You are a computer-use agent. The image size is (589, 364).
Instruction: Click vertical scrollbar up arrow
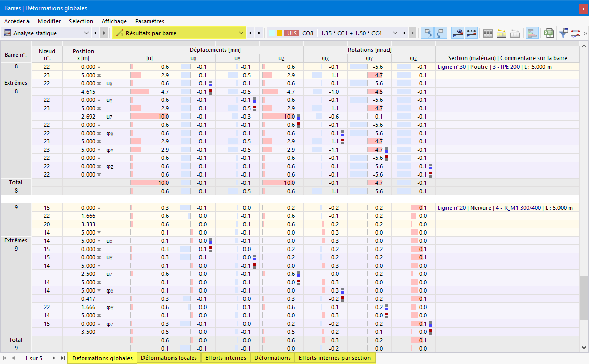(584, 46)
